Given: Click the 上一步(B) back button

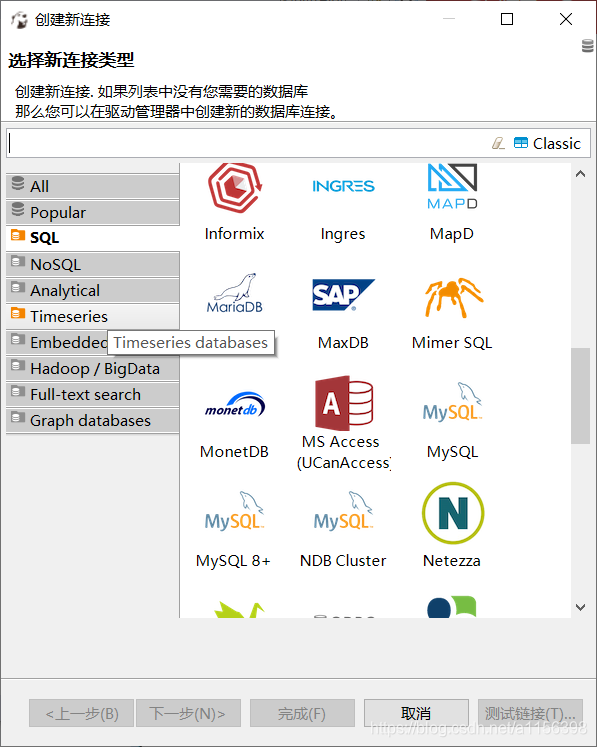Looking at the screenshot, I should pos(81,713).
